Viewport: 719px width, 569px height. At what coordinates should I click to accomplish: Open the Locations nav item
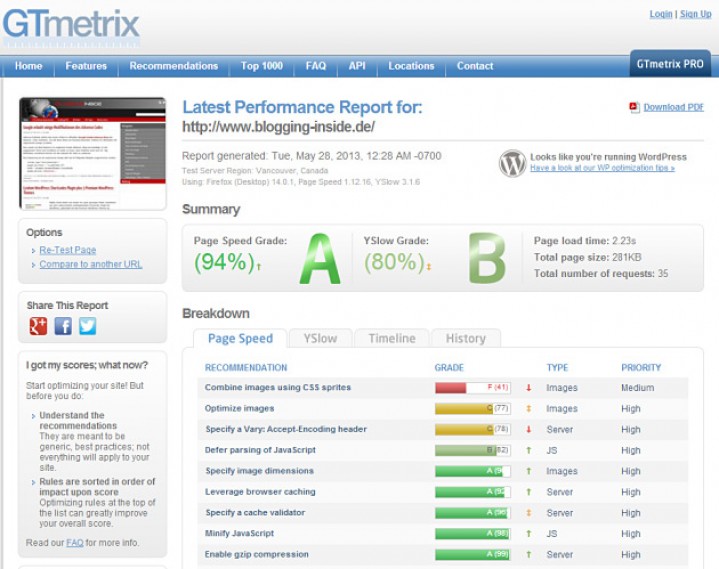click(411, 66)
